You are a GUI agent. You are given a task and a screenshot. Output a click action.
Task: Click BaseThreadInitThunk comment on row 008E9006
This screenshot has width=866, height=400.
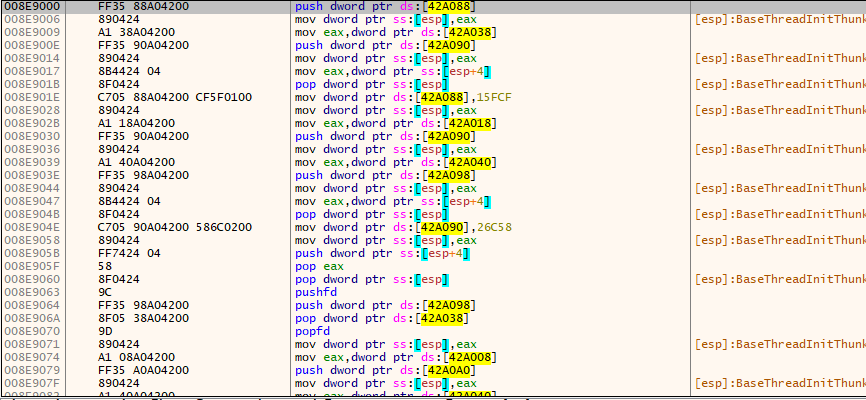coord(780,19)
